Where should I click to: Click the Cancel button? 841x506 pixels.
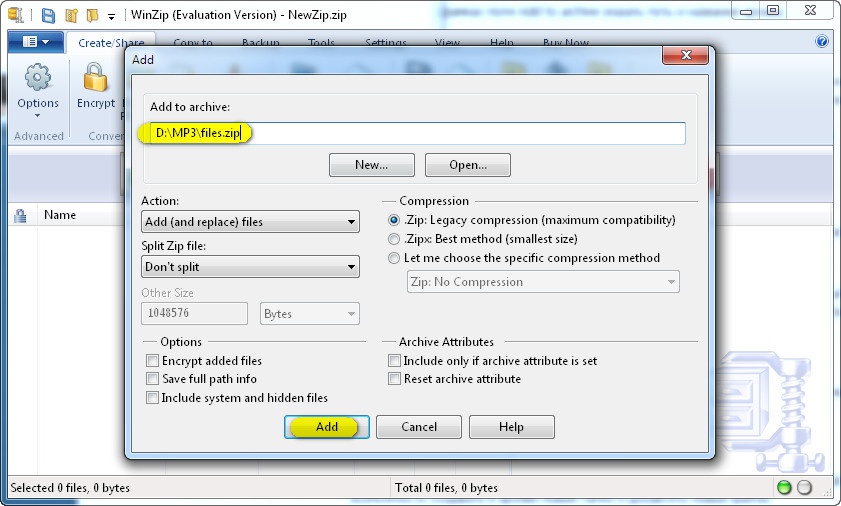419,427
